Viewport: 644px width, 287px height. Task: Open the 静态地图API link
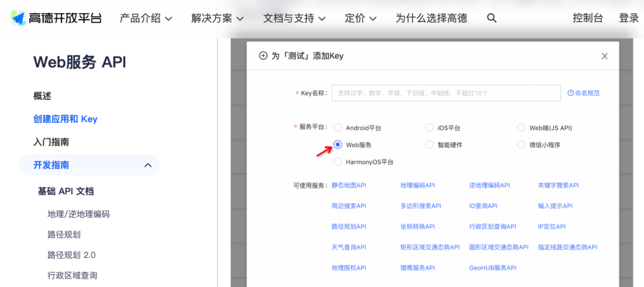click(x=349, y=185)
